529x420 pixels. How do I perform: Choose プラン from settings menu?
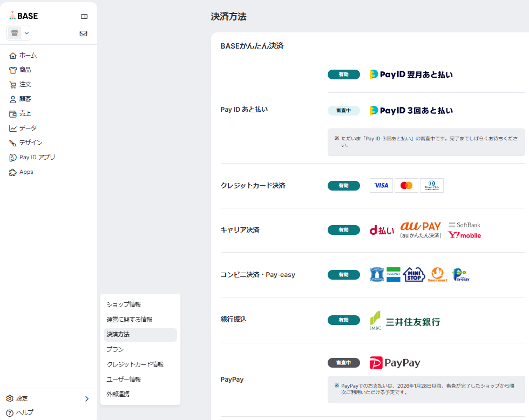(x=115, y=349)
